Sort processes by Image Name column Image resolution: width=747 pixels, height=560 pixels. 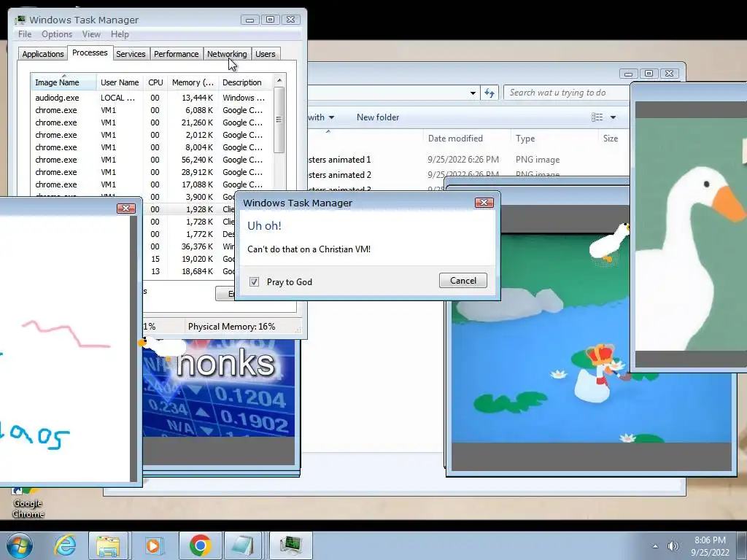(x=64, y=82)
